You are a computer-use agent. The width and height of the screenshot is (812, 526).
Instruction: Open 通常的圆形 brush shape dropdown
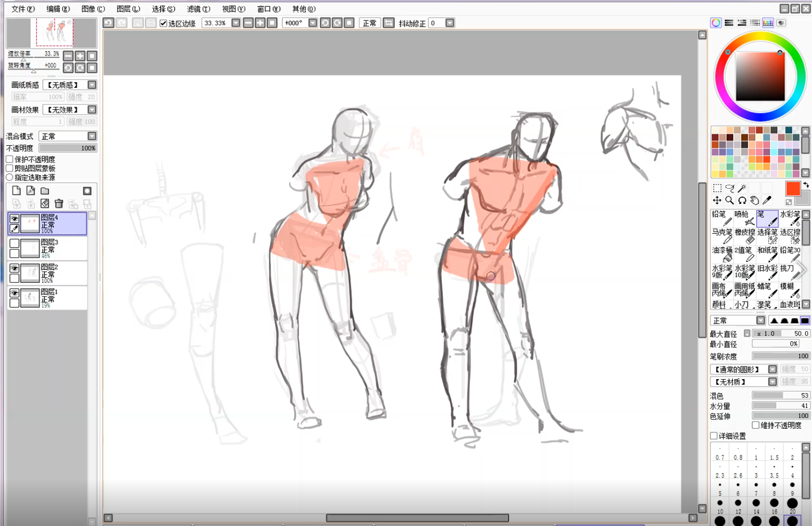click(x=744, y=369)
